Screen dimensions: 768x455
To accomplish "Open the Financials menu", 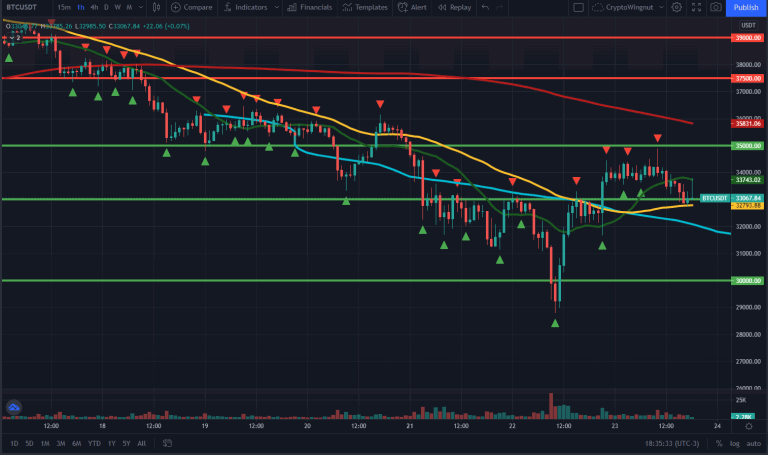I will (310, 7).
